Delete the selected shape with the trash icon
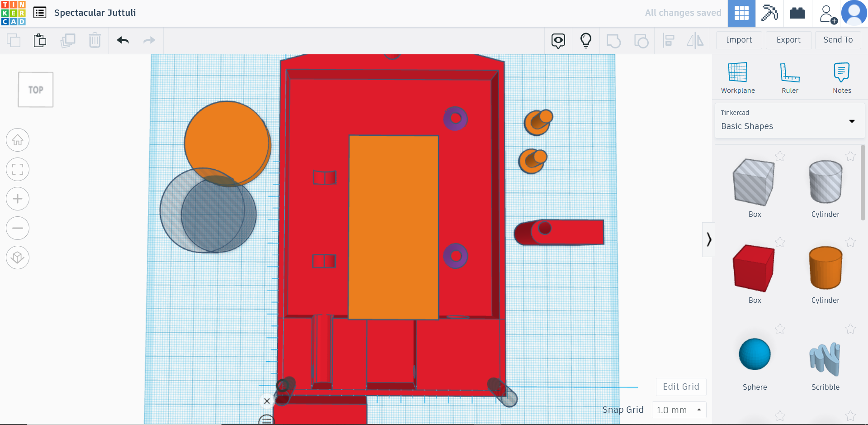The image size is (868, 425). [x=95, y=40]
